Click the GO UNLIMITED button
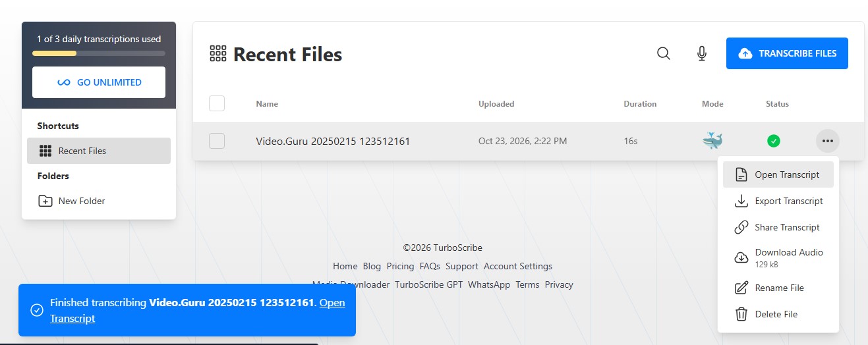The image size is (868, 345). [99, 82]
